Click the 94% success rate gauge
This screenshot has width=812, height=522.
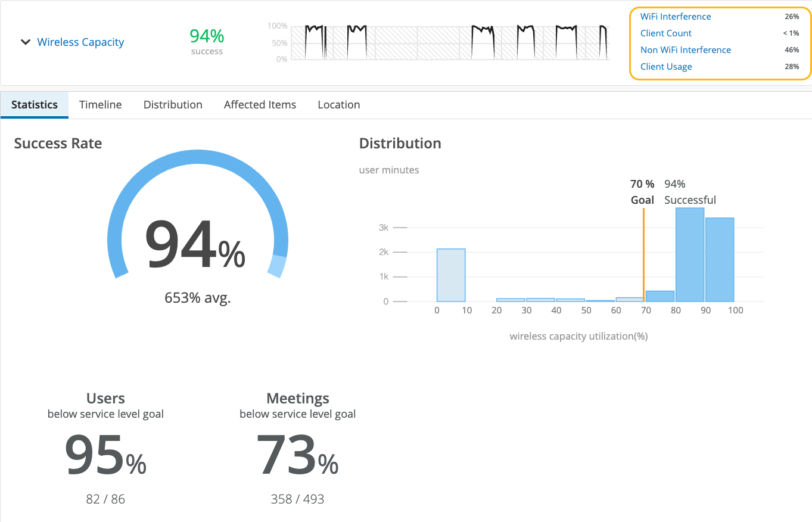195,244
